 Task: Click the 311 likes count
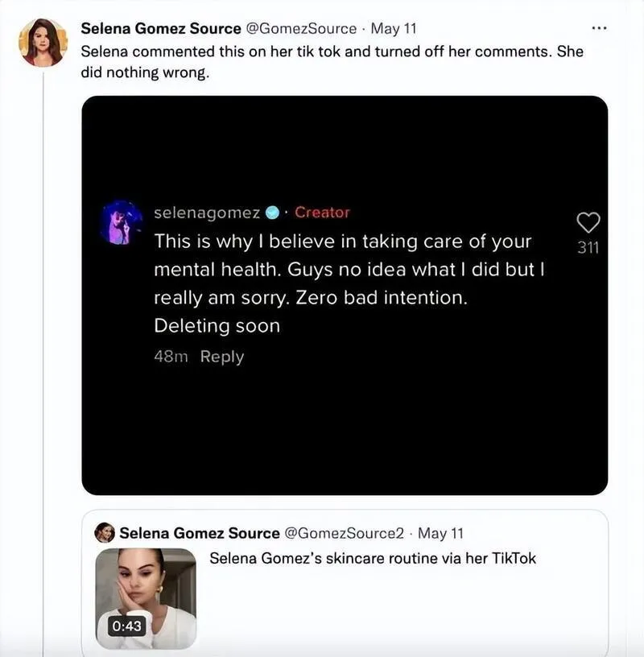(x=588, y=248)
